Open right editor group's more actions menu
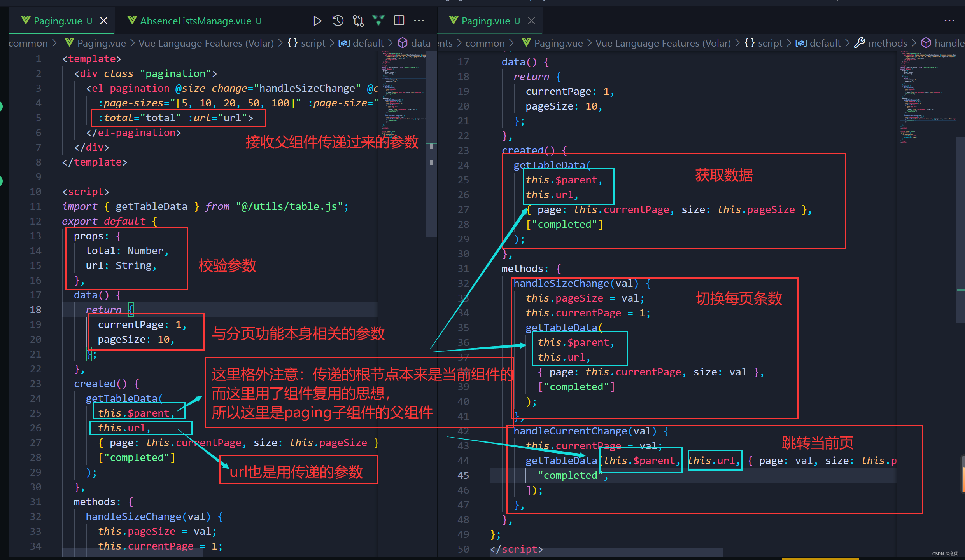The width and height of the screenshot is (965, 560). [x=949, y=21]
